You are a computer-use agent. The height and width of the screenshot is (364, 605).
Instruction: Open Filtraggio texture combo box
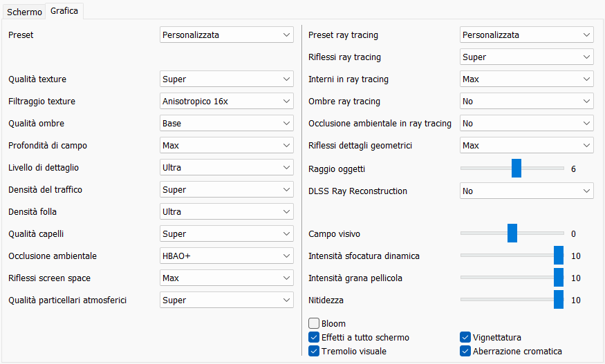point(226,102)
